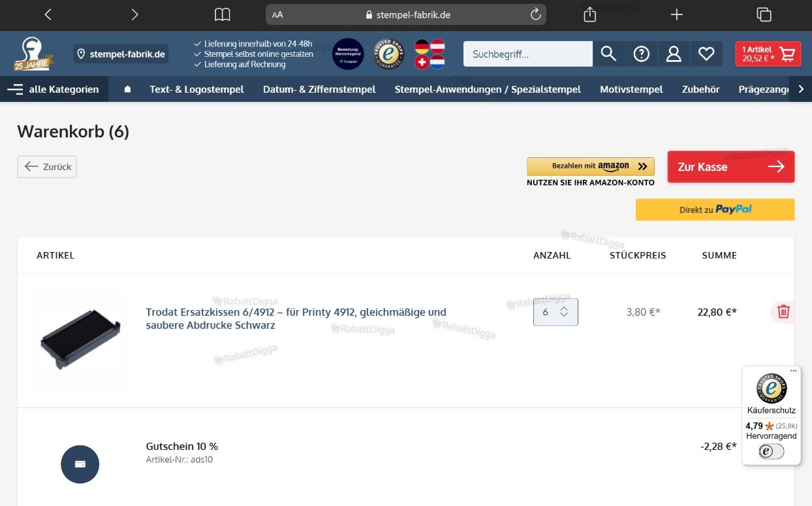The height and width of the screenshot is (506, 812).
Task: Click the voucher wallet circle icon
Action: 80,464
